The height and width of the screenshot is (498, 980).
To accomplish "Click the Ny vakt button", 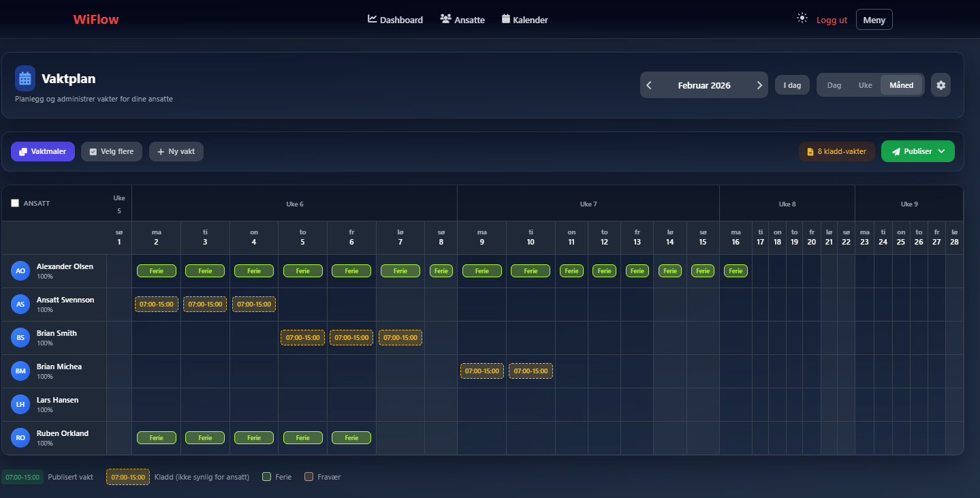I will tap(176, 151).
